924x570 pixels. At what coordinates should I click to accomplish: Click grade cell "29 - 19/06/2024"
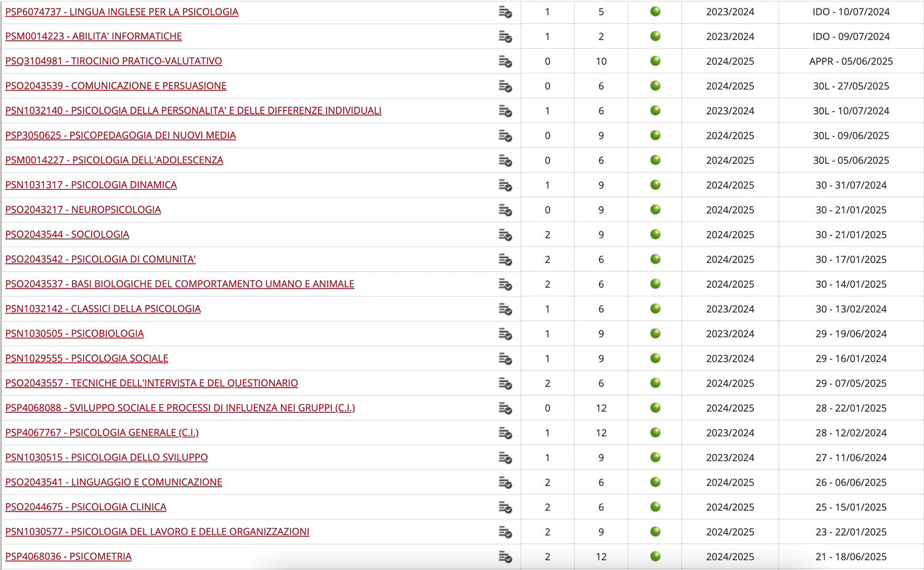tap(851, 334)
